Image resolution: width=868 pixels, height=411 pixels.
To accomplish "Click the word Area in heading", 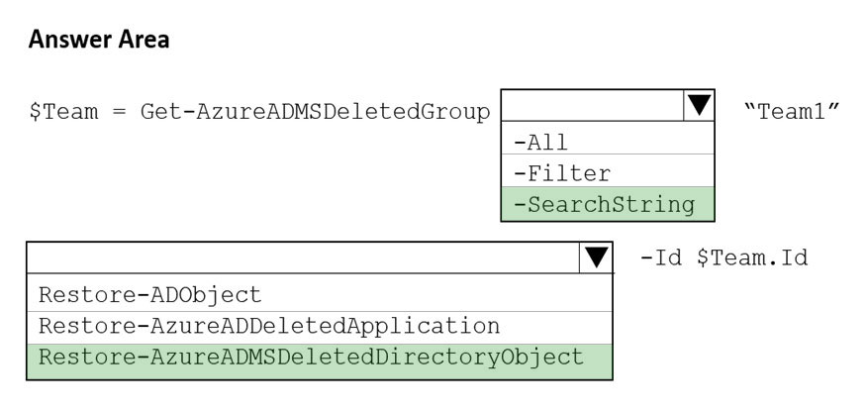I will 142,40.
